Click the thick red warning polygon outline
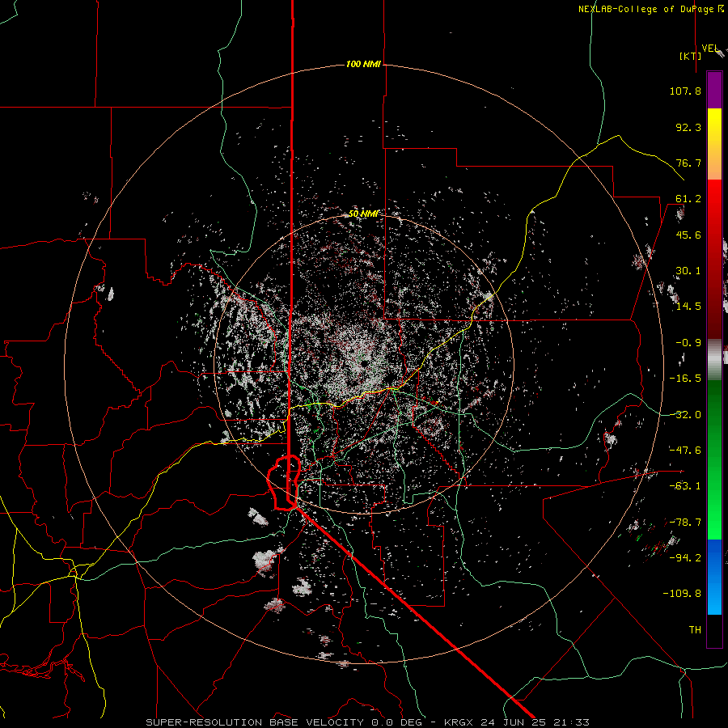The image size is (728, 728). 284,483
